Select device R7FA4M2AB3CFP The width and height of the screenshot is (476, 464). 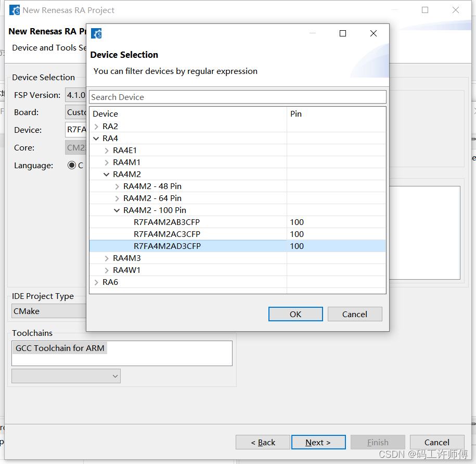166,222
